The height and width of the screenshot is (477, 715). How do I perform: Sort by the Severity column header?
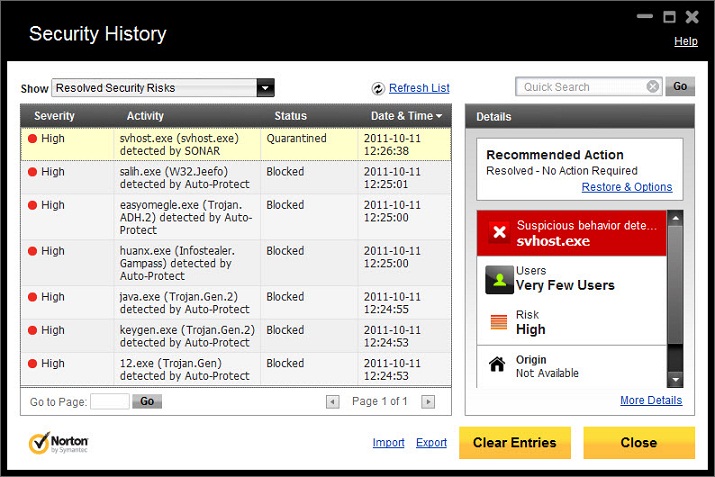54,116
